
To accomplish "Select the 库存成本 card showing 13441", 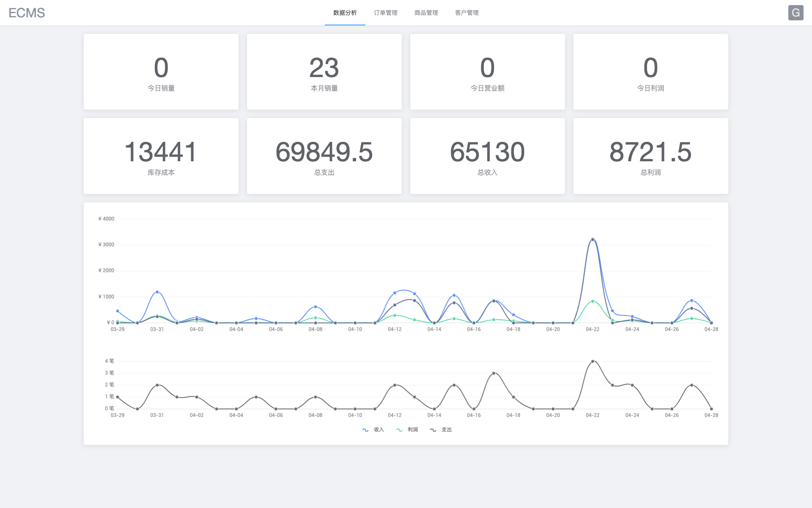I will coord(161,156).
